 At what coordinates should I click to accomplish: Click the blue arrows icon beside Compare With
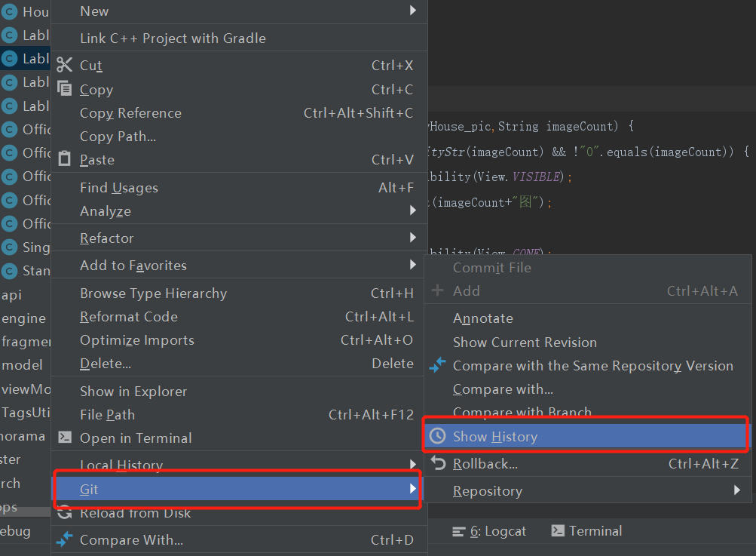click(66, 539)
